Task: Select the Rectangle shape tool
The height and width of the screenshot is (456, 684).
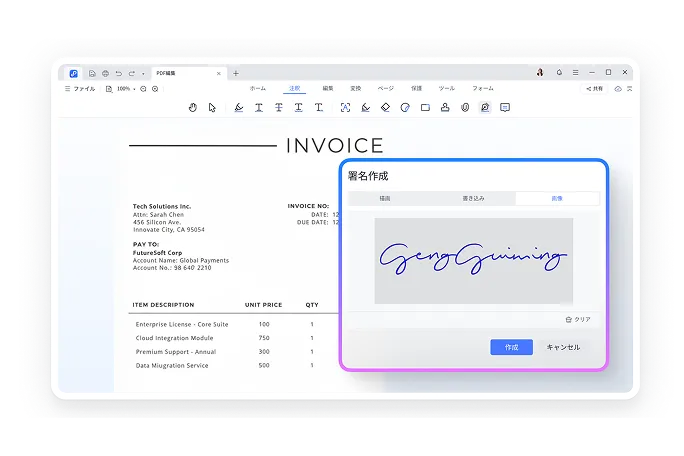Action: tap(425, 107)
